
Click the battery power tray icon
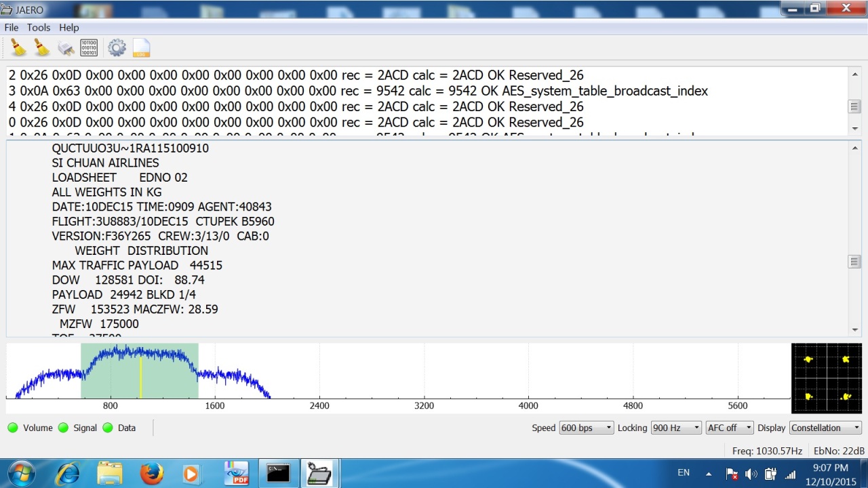[x=770, y=474]
